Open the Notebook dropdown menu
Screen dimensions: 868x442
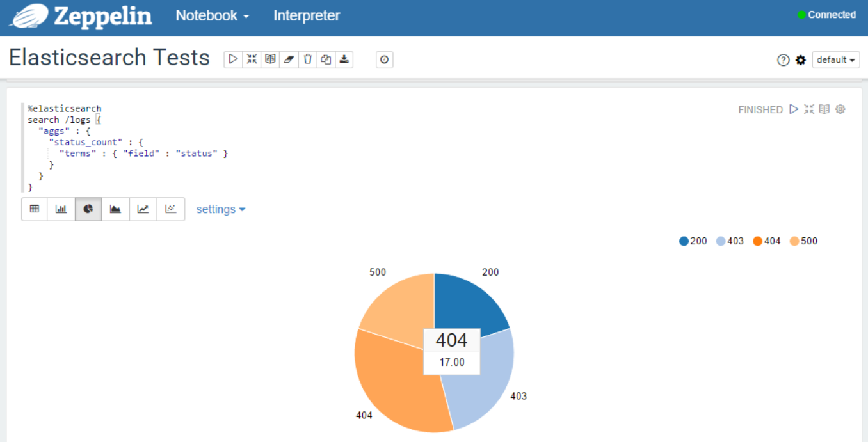213,16
